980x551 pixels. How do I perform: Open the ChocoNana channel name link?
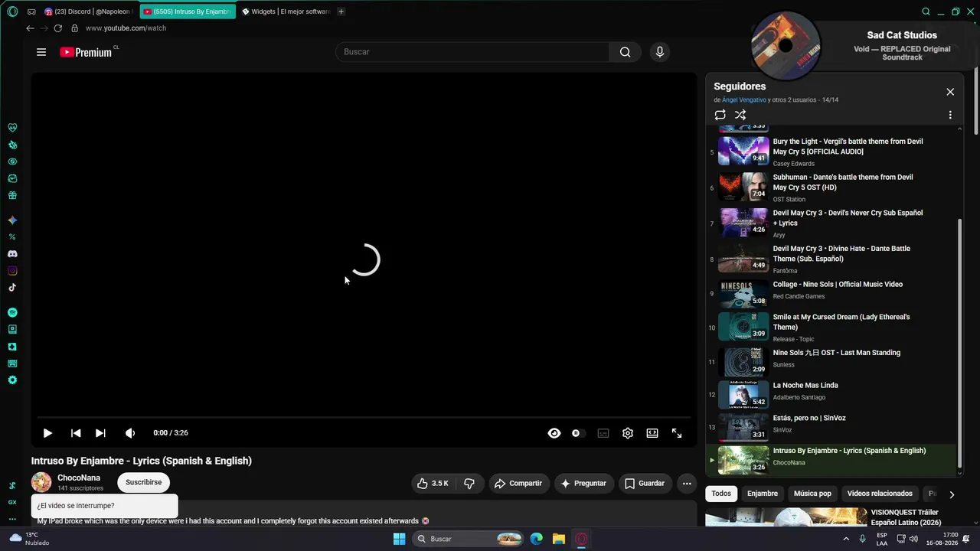pyautogui.click(x=79, y=478)
